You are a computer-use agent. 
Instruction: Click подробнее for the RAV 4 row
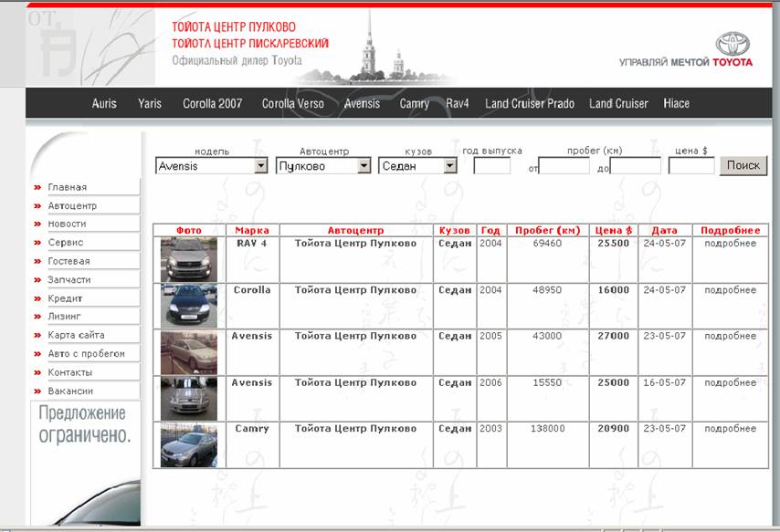(x=731, y=244)
